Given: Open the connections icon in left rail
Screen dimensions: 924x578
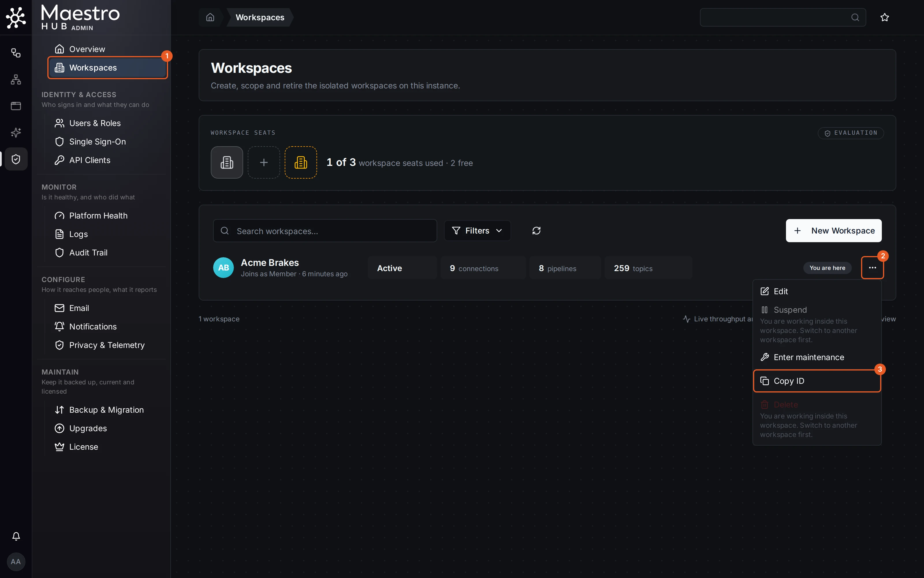Looking at the screenshot, I should click(x=16, y=53).
